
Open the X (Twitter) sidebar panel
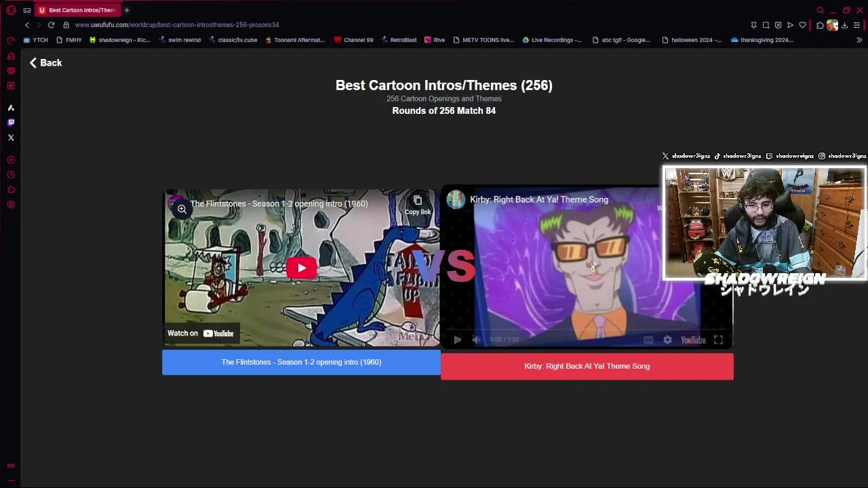click(11, 138)
